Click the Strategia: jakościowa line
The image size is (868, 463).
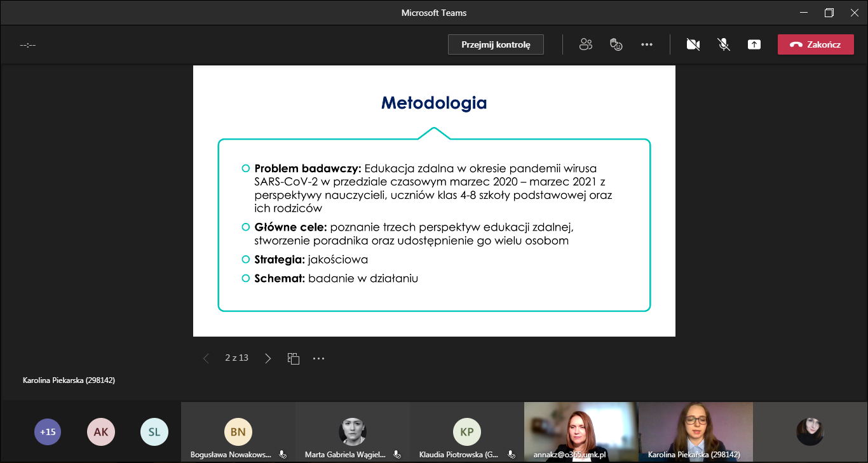pos(311,260)
